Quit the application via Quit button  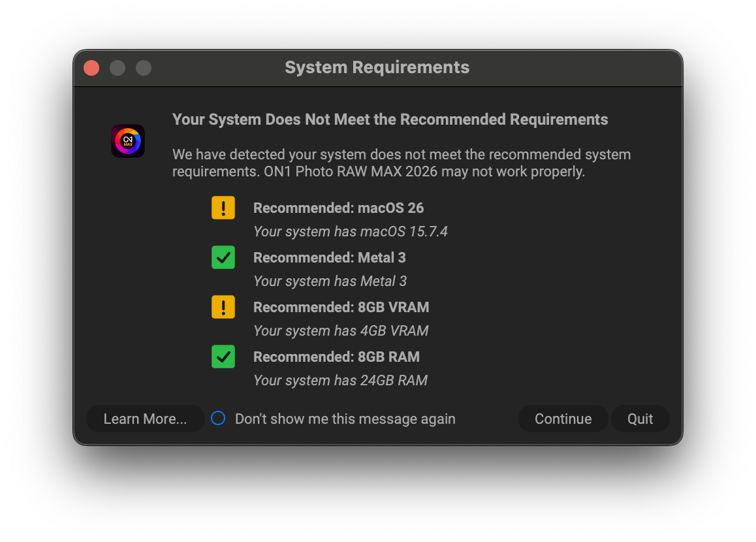(x=640, y=419)
